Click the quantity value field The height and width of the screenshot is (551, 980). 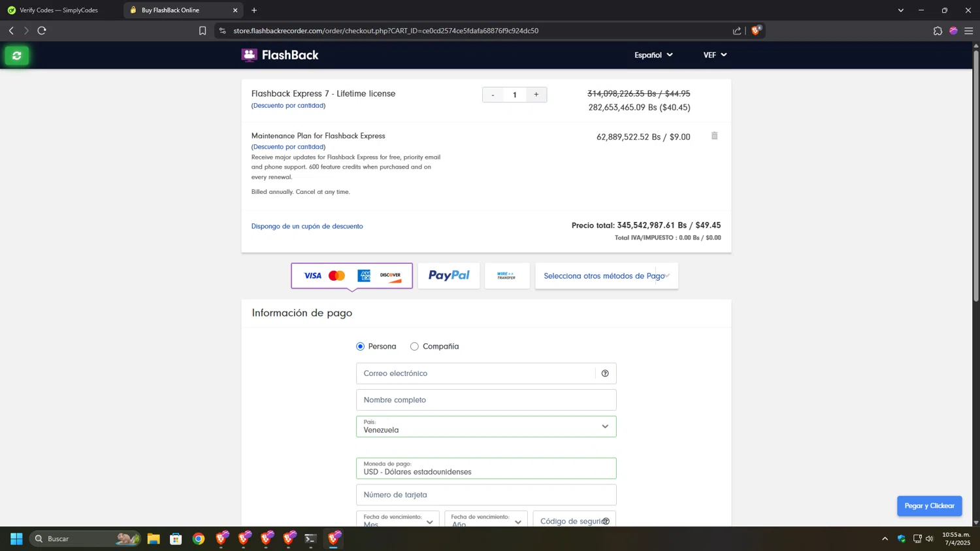pyautogui.click(x=514, y=95)
